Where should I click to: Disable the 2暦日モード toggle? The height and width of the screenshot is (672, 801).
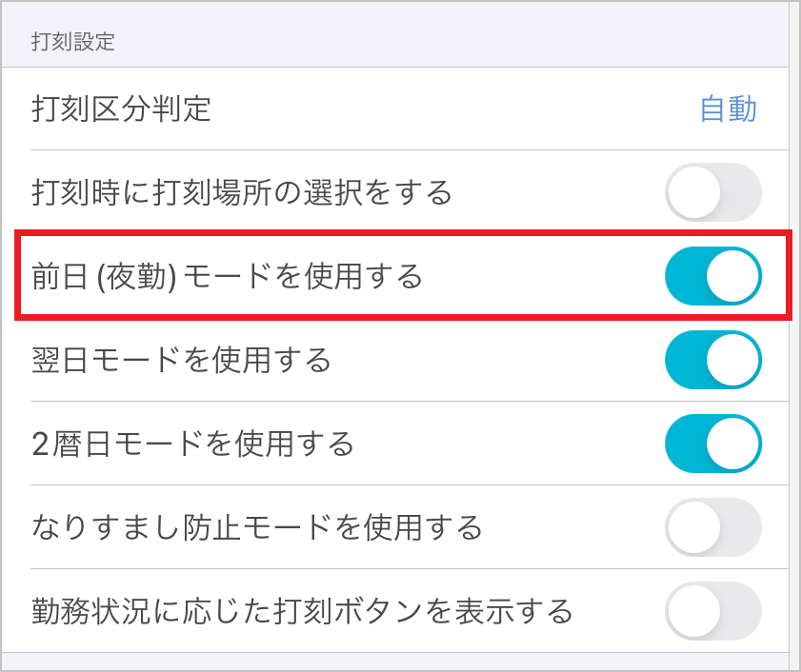[713, 444]
